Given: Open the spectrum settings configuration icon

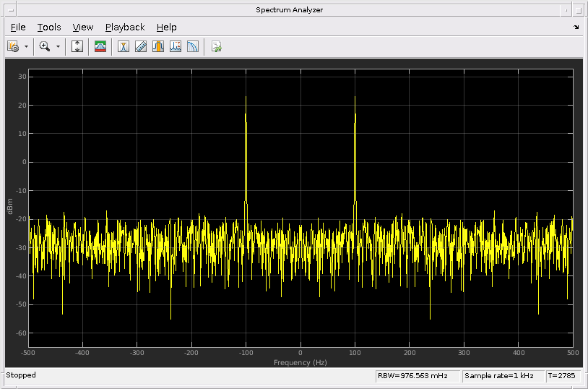Looking at the screenshot, I should (x=13, y=46).
